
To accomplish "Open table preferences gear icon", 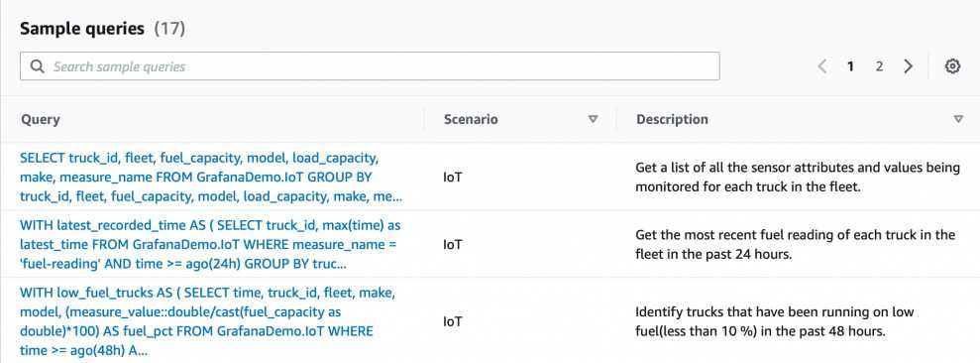I will click(x=952, y=66).
